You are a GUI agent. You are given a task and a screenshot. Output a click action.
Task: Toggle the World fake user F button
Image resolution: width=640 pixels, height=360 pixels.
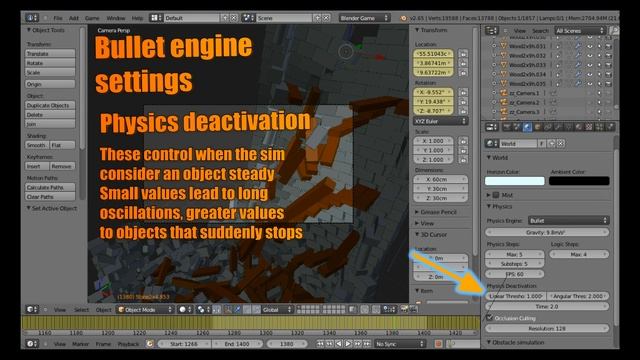coord(542,144)
